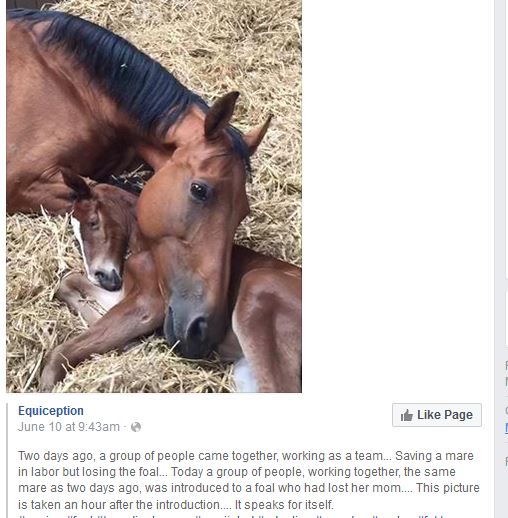508x518 pixels.
Task: Click the blank white area beside the photo
Action: click(397, 200)
